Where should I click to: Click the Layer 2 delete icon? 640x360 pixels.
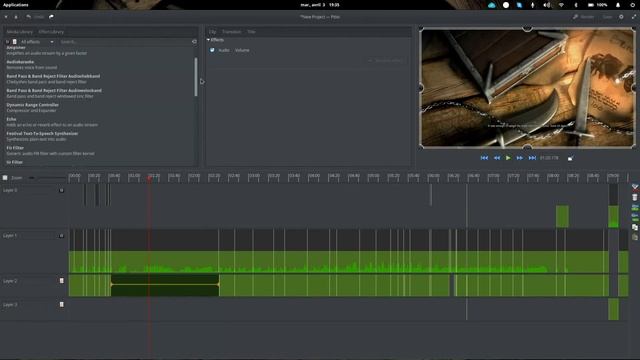pos(62,281)
